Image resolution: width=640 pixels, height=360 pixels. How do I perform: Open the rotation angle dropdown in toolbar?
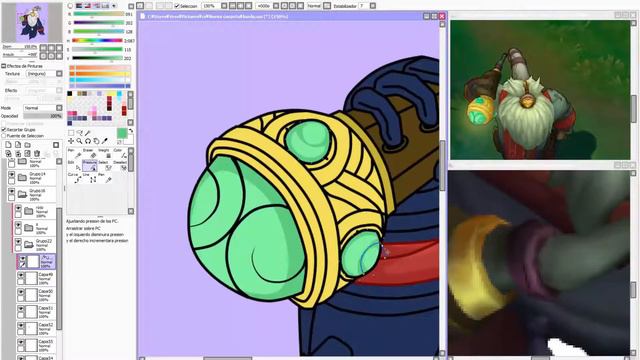276,6
